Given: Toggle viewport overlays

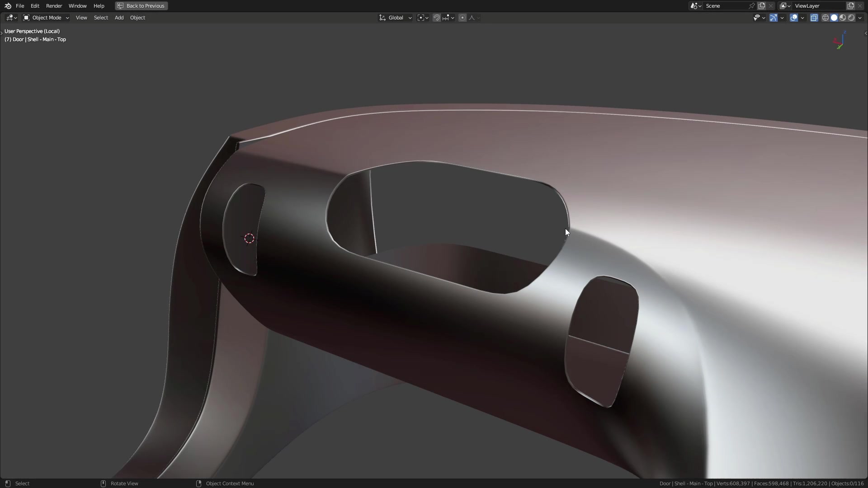Looking at the screenshot, I should pos(794,18).
